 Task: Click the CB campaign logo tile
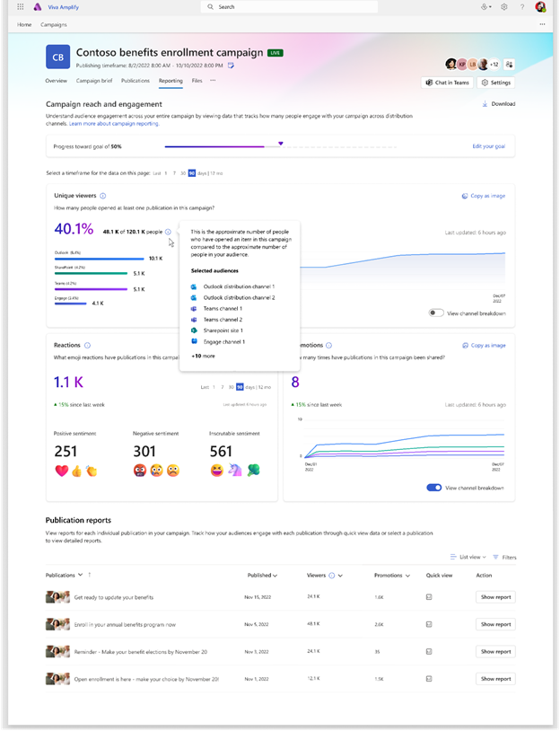coord(57,57)
